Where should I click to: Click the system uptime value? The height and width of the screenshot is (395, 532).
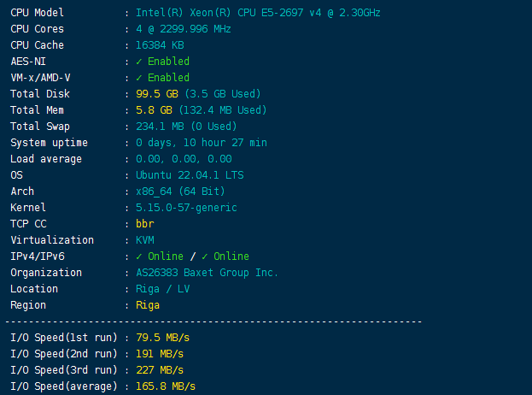click(202, 143)
